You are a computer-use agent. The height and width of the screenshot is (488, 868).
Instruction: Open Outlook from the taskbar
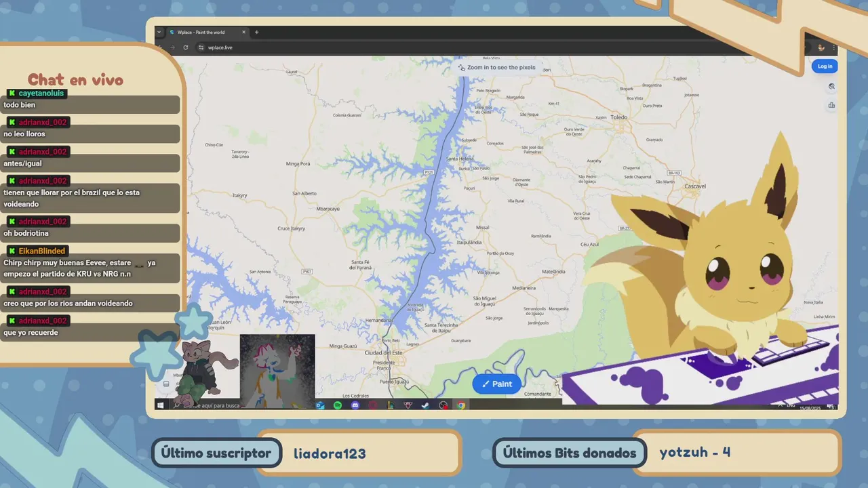pos(320,405)
